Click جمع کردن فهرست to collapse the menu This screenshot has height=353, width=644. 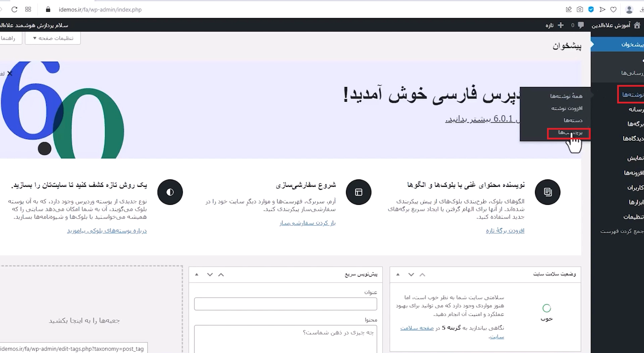coord(622,231)
